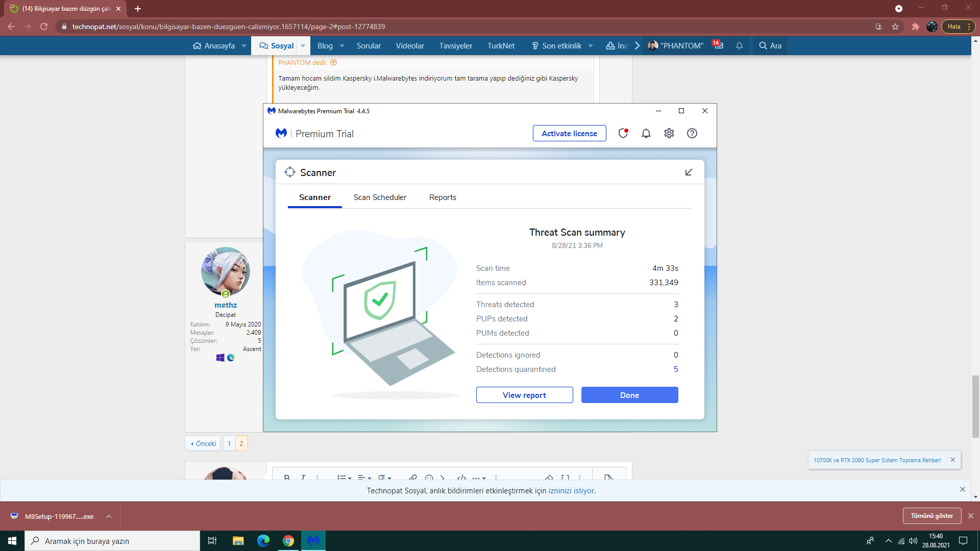Open the protection shield status icon
Viewport: 980px width, 551px height.
pos(623,133)
